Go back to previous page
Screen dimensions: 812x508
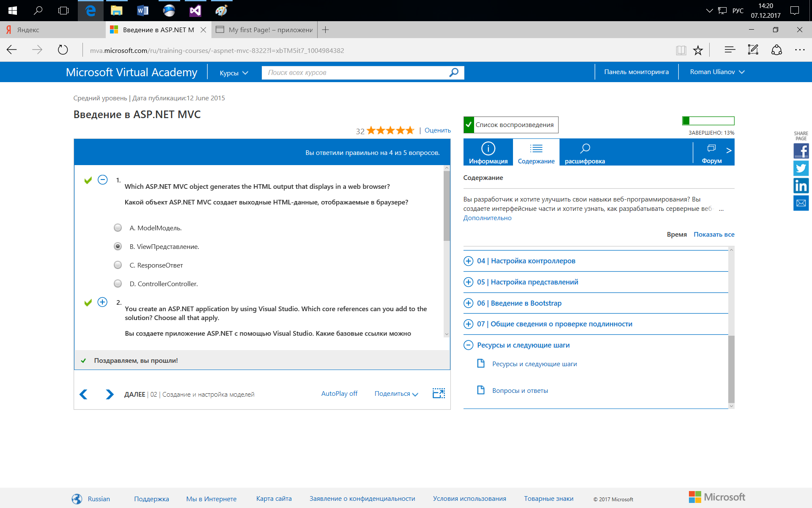coord(12,50)
